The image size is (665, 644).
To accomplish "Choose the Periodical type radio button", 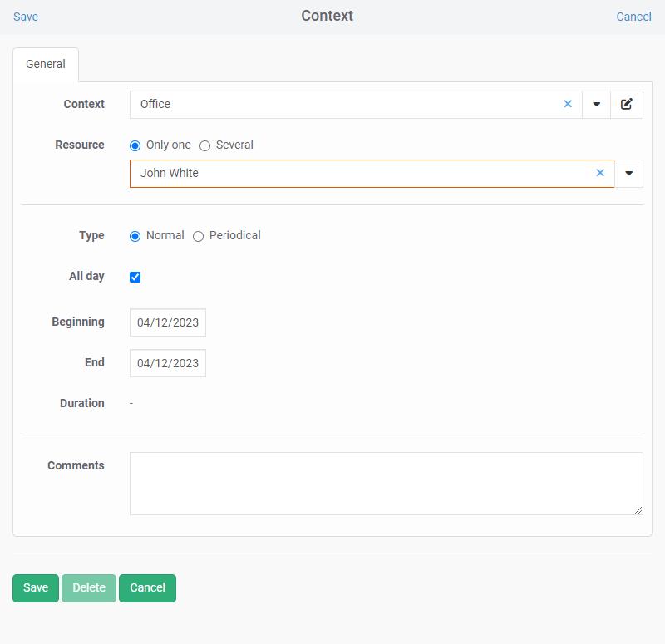I will (198, 236).
